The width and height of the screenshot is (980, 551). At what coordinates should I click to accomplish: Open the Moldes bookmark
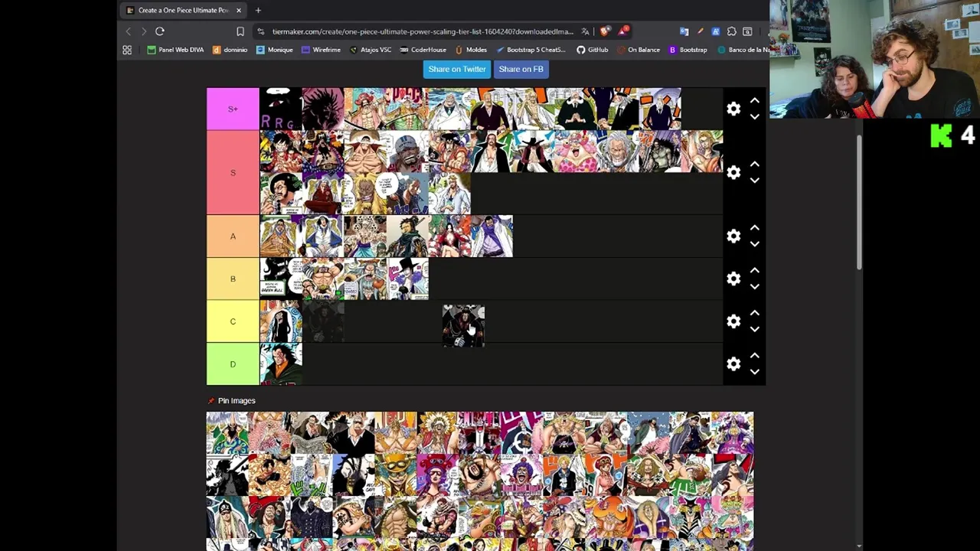coord(471,50)
